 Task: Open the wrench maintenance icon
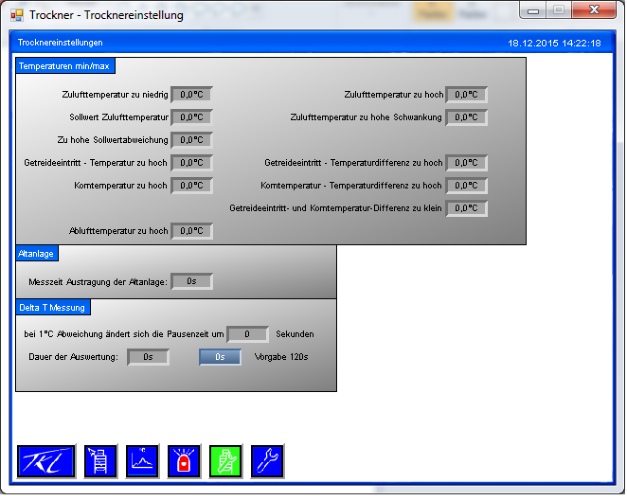coord(267,461)
